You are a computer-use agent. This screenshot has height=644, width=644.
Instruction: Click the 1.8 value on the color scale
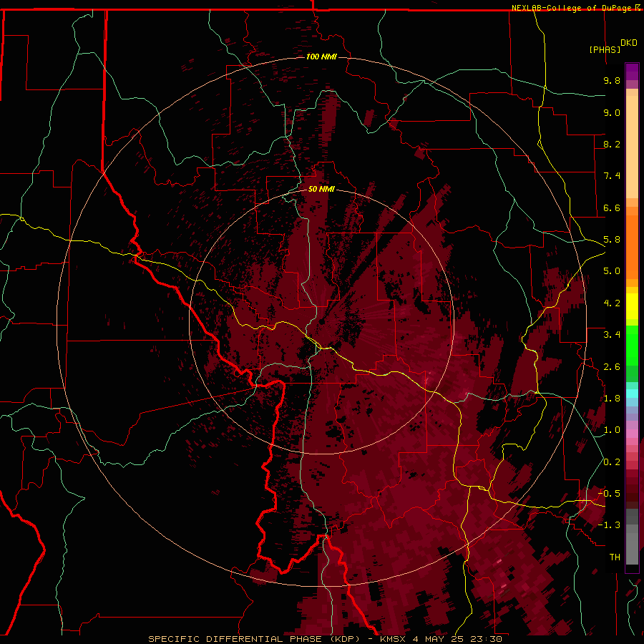(x=612, y=399)
